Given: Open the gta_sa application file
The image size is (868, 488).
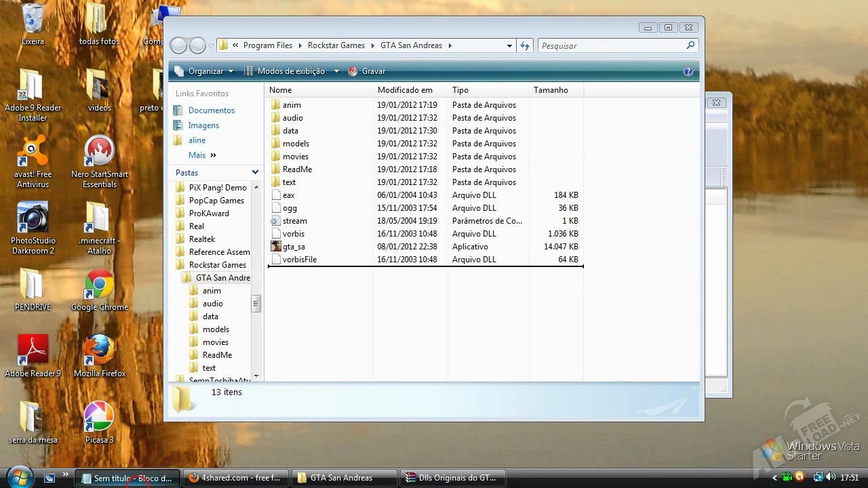Looking at the screenshot, I should pos(294,247).
